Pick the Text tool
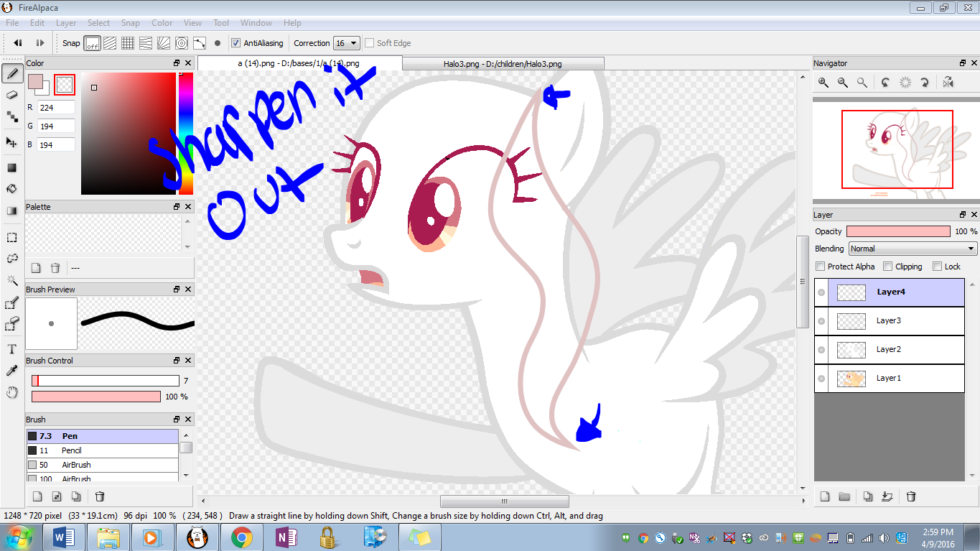Screen dimensions: 980x551 pos(11,349)
